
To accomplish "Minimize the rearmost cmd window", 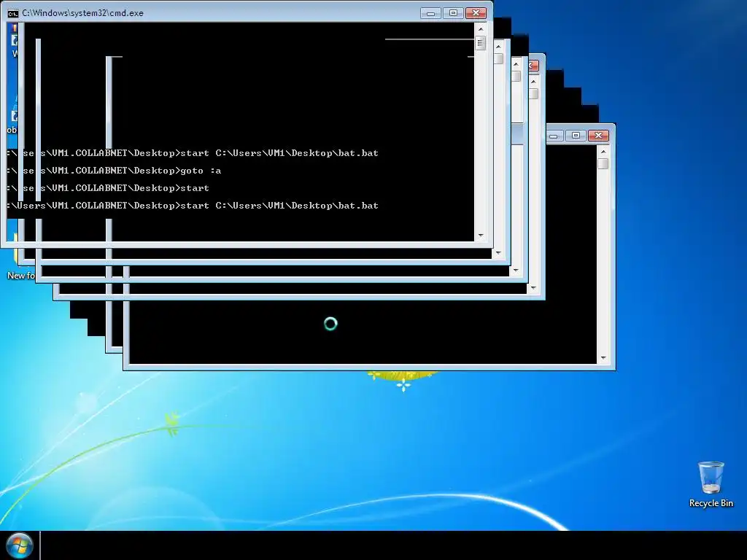I will [554, 136].
